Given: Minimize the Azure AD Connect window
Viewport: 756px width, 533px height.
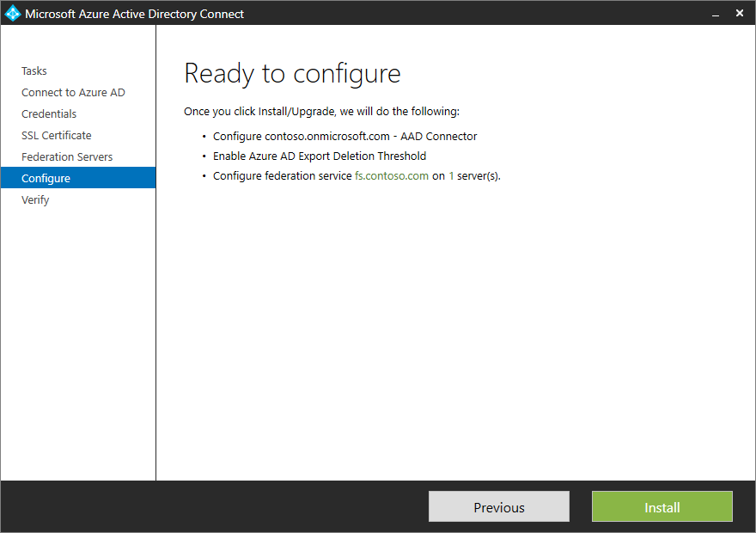Looking at the screenshot, I should click(x=716, y=14).
